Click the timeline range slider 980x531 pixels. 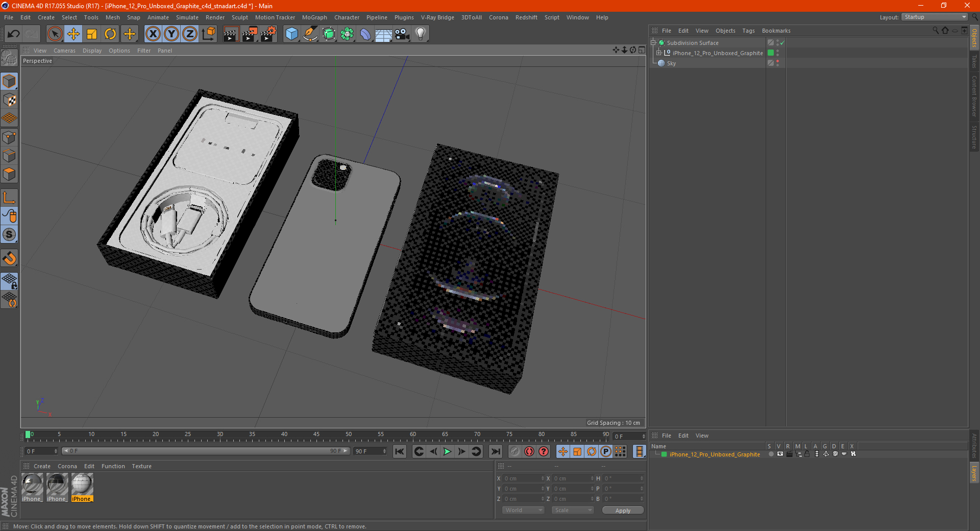(206, 451)
